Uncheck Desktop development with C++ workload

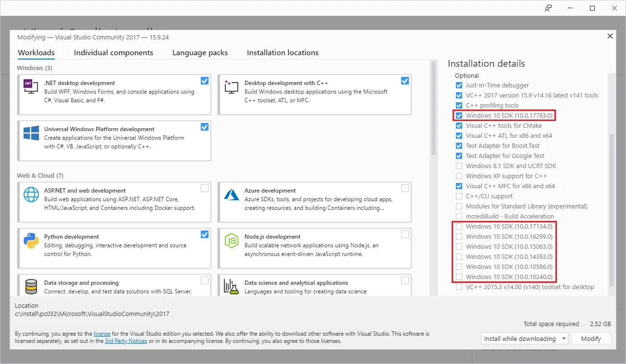coord(405,81)
